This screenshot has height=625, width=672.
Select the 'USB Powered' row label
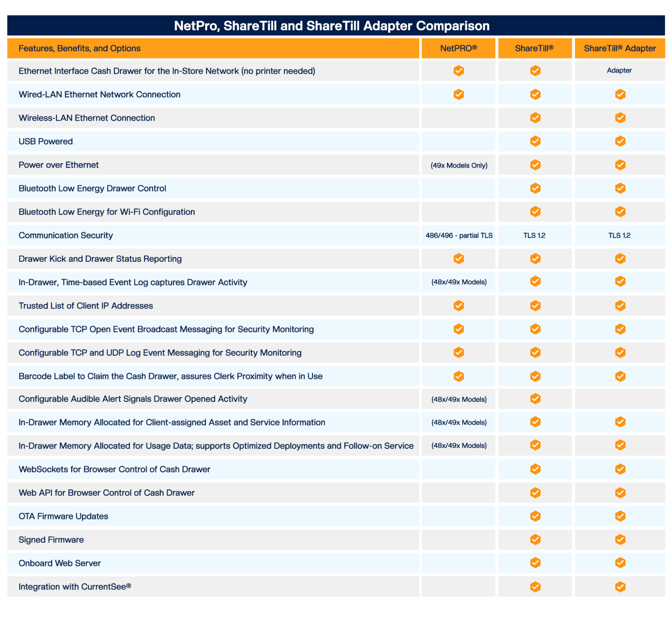click(45, 141)
